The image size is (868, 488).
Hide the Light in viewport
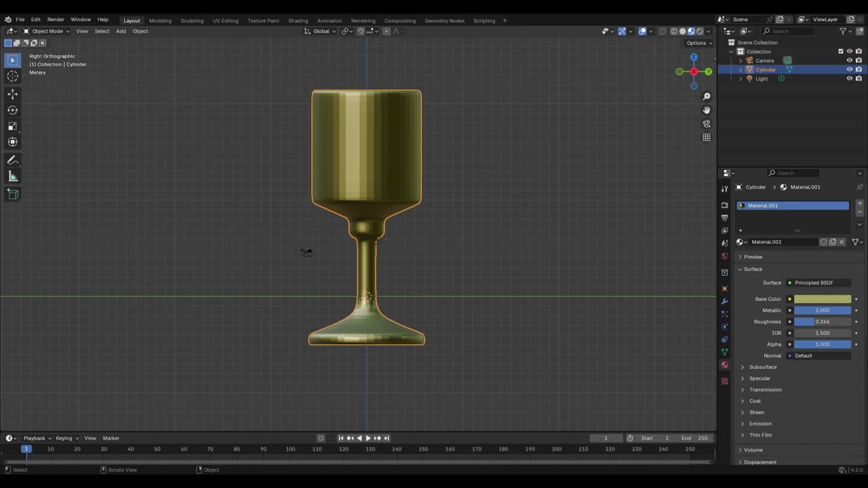click(849, 79)
